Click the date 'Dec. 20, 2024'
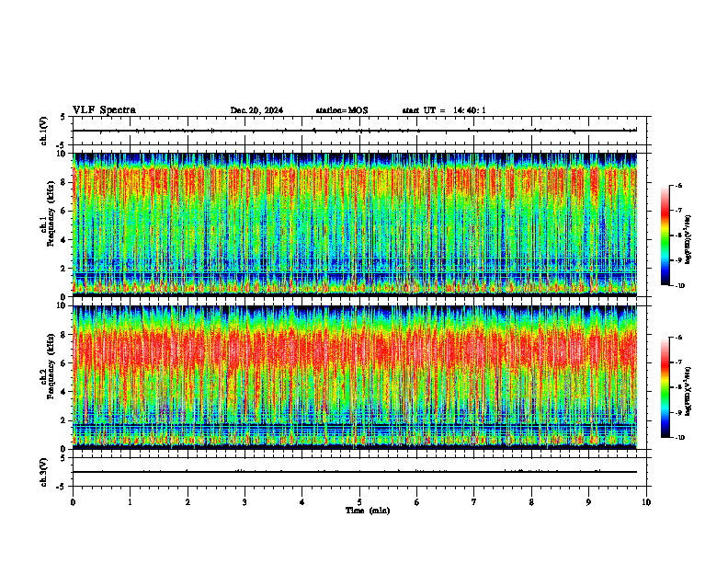The image size is (728, 563). point(256,110)
